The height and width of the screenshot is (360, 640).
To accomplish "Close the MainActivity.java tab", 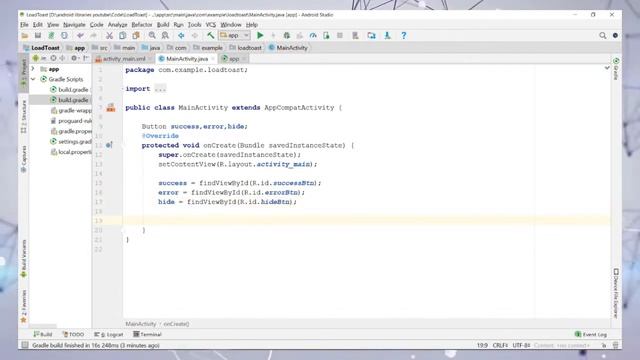I will point(213,59).
